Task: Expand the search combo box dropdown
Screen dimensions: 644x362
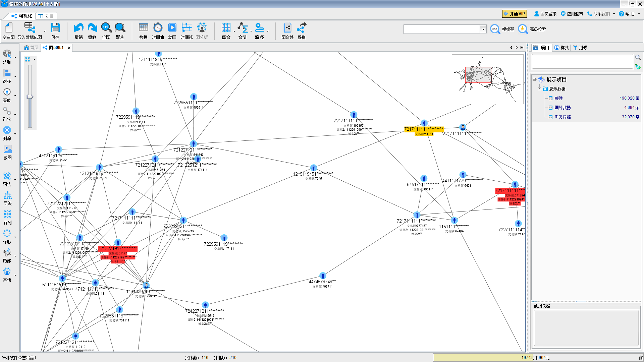Action: pyautogui.click(x=483, y=29)
